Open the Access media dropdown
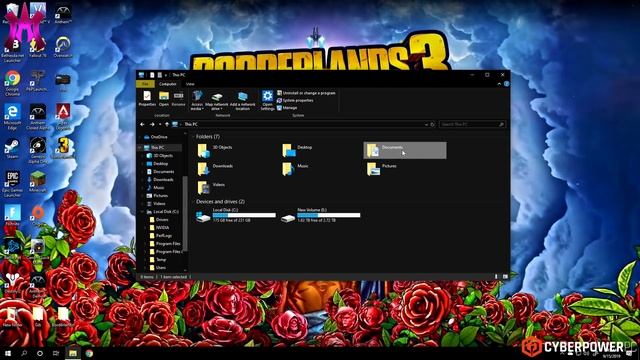 coord(197,100)
